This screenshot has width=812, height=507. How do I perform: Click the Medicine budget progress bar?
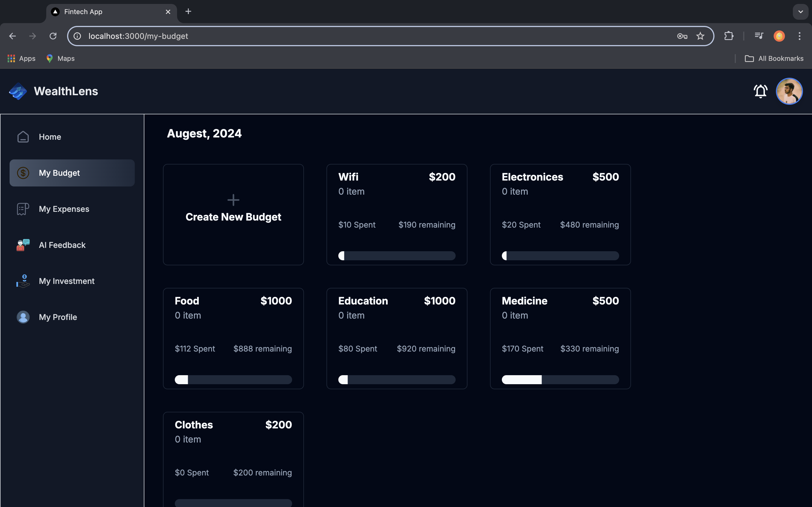tap(560, 380)
